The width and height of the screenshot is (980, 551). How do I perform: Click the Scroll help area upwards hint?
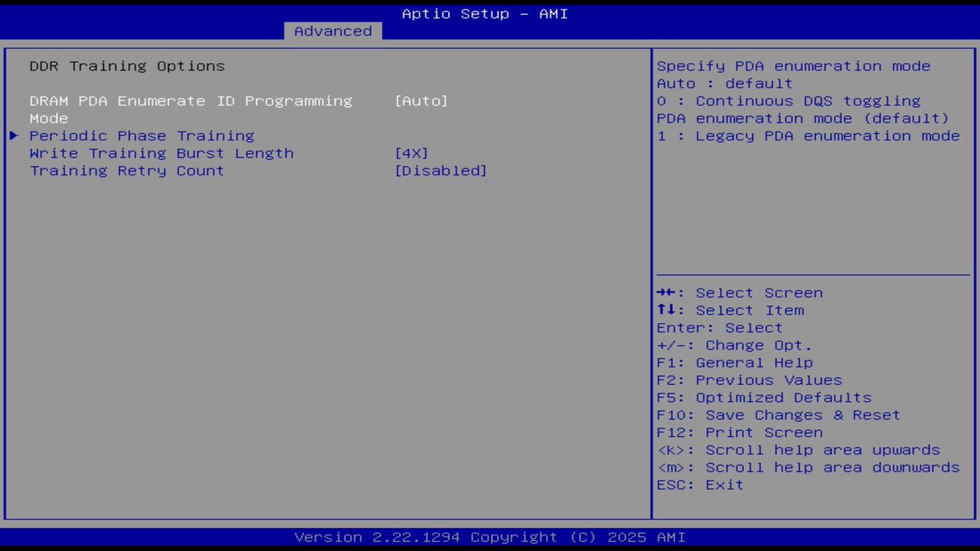(x=799, y=449)
